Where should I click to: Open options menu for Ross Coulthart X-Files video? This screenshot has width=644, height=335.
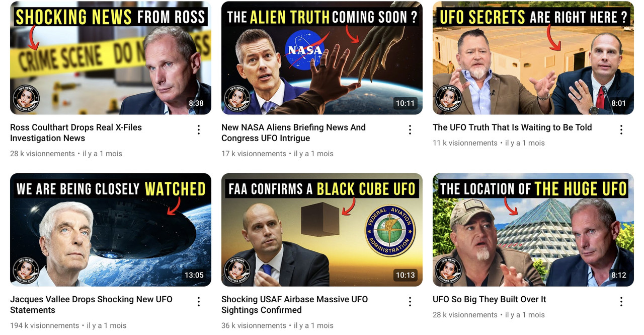199,130
